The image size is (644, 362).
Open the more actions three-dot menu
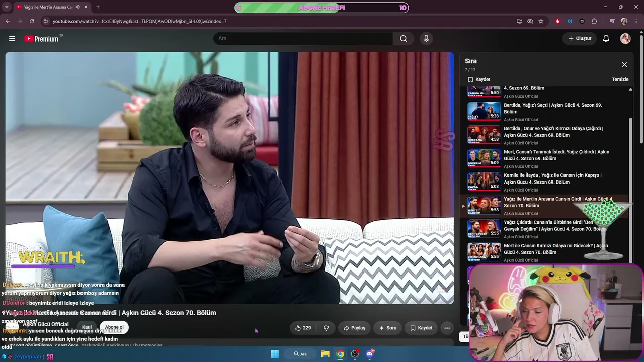click(447, 328)
